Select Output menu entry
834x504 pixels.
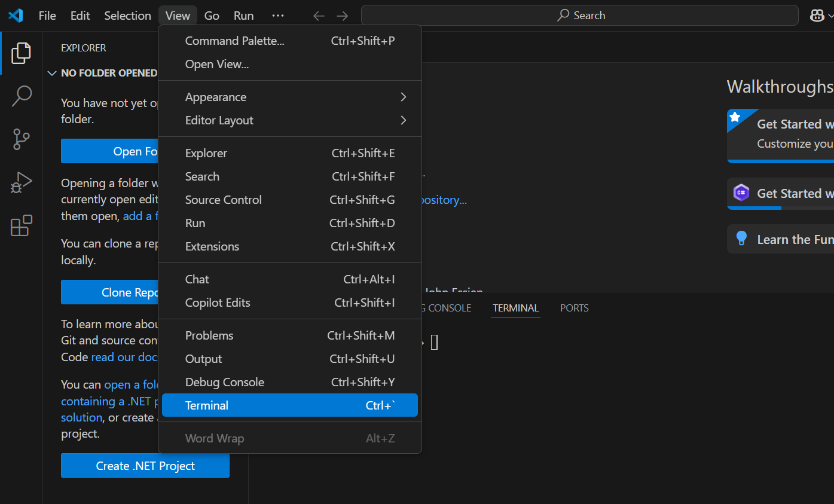click(x=290, y=359)
